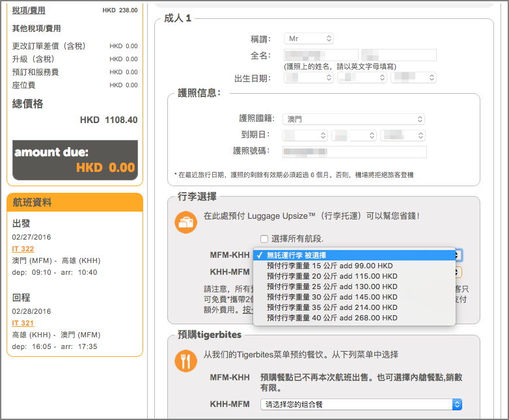
Task: Open the 稱謂 Mr title dropdown
Action: (x=309, y=39)
